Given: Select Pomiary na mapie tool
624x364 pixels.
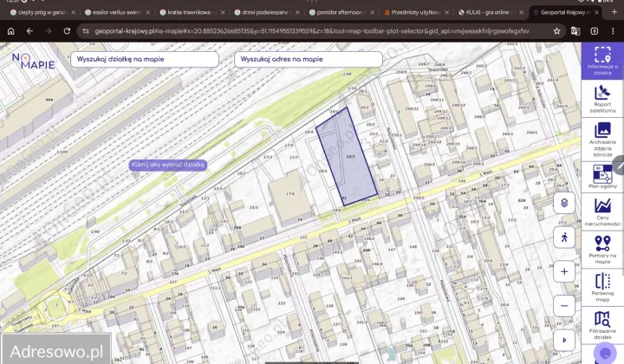Looking at the screenshot, I should (602, 250).
